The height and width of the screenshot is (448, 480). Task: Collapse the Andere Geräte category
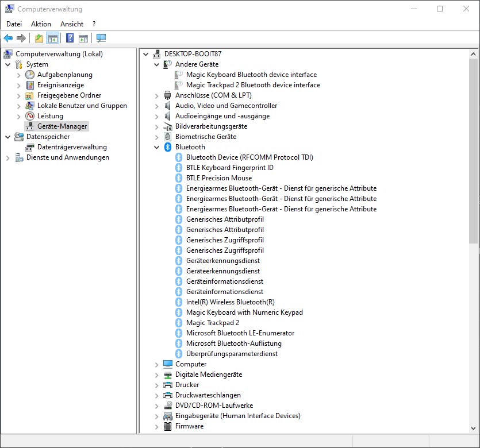pos(157,64)
